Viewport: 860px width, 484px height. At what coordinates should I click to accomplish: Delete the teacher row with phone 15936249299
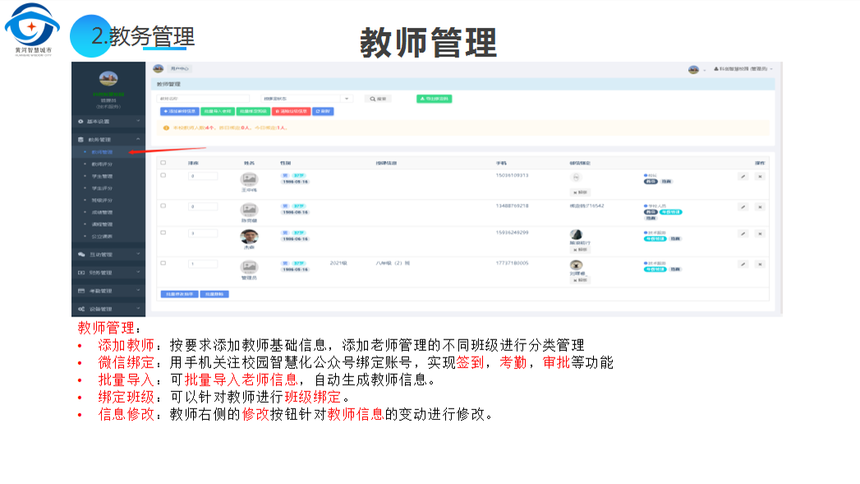(760, 234)
